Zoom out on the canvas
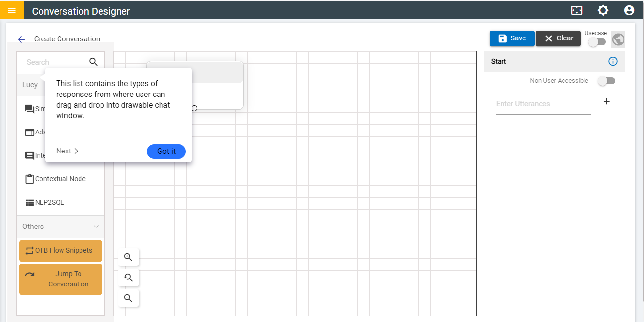The image size is (644, 322). point(128,298)
